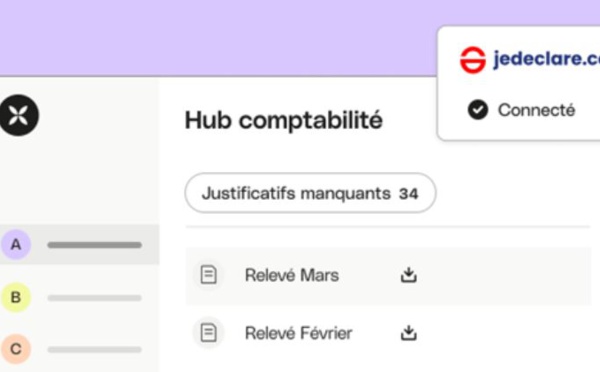
Task: Click the Connecté status label
Action: (x=536, y=110)
